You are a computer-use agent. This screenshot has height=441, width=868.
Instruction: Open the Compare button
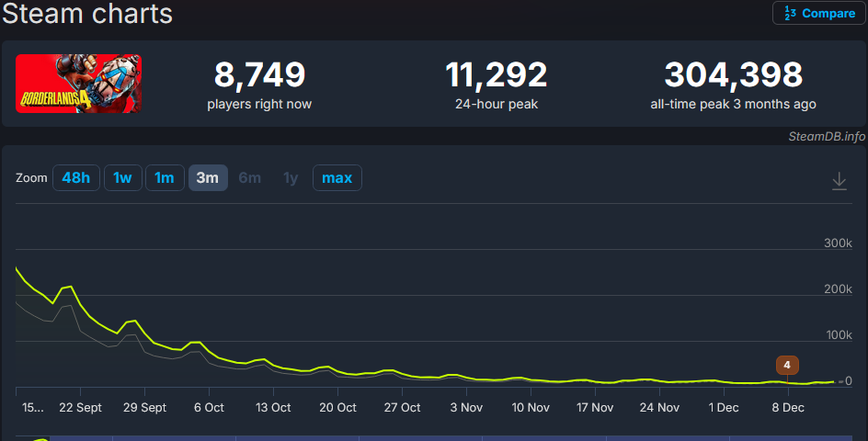coord(818,13)
